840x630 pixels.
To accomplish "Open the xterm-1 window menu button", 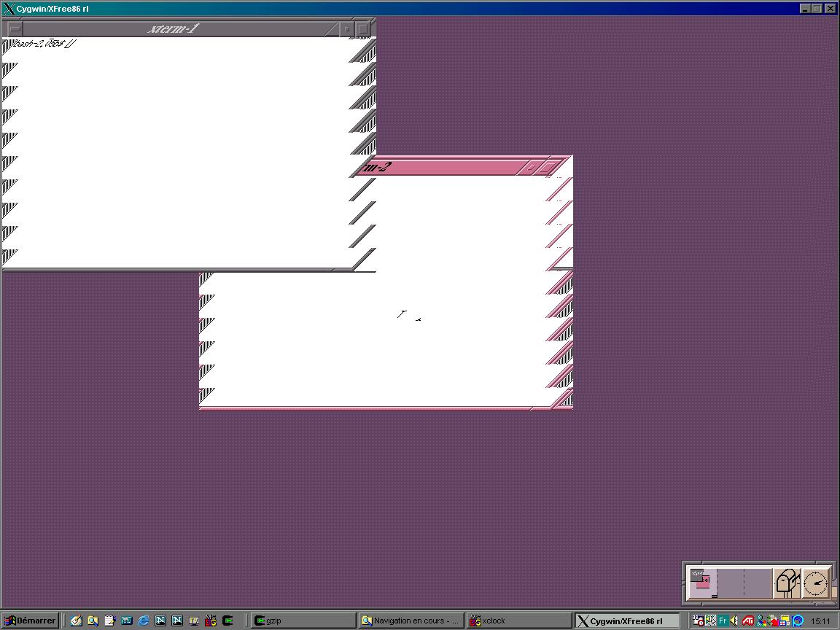I will [14, 29].
